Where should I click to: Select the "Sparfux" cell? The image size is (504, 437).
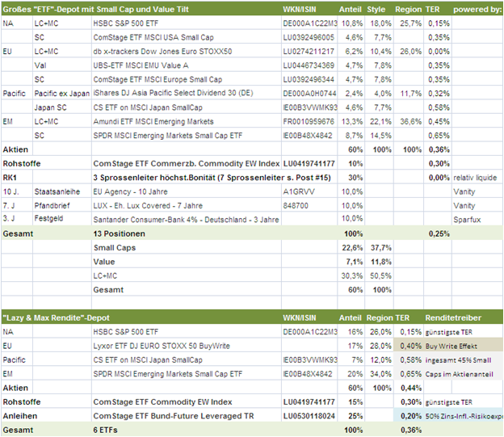pyautogui.click(x=477, y=220)
